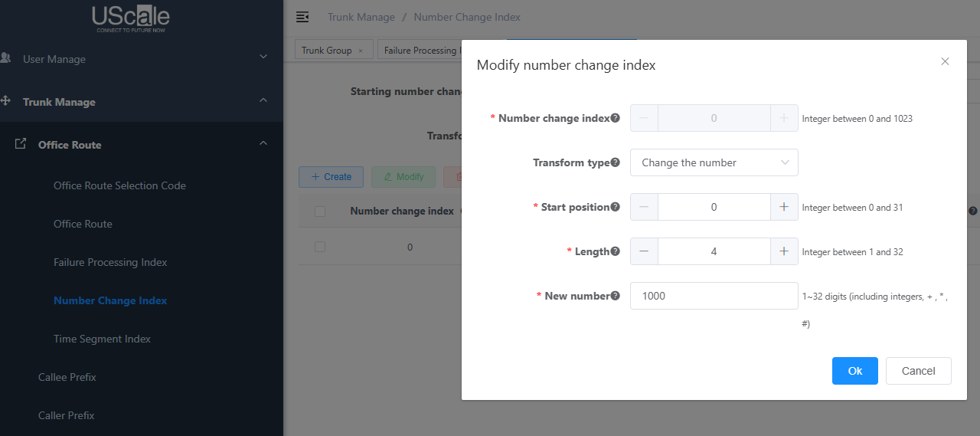Open the Transform type dropdown
The image size is (980, 436).
point(714,162)
